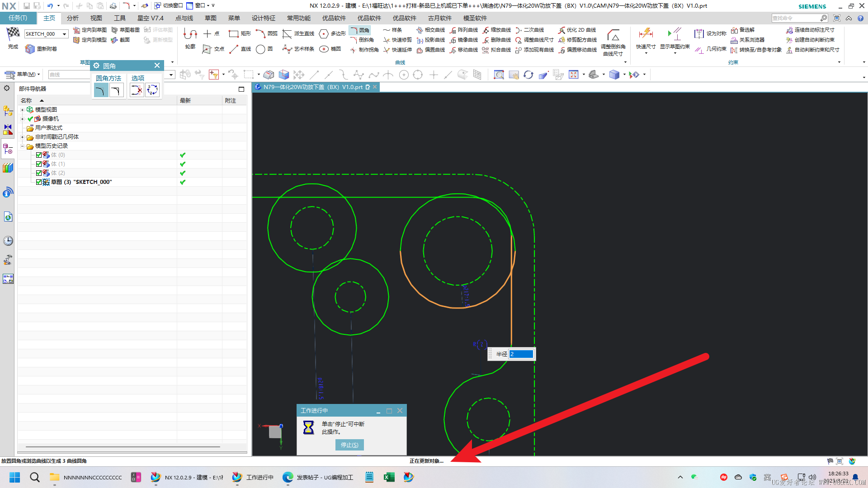Select the Arc (圆弧) tool
The width and height of the screenshot is (868, 488).
(x=267, y=33)
